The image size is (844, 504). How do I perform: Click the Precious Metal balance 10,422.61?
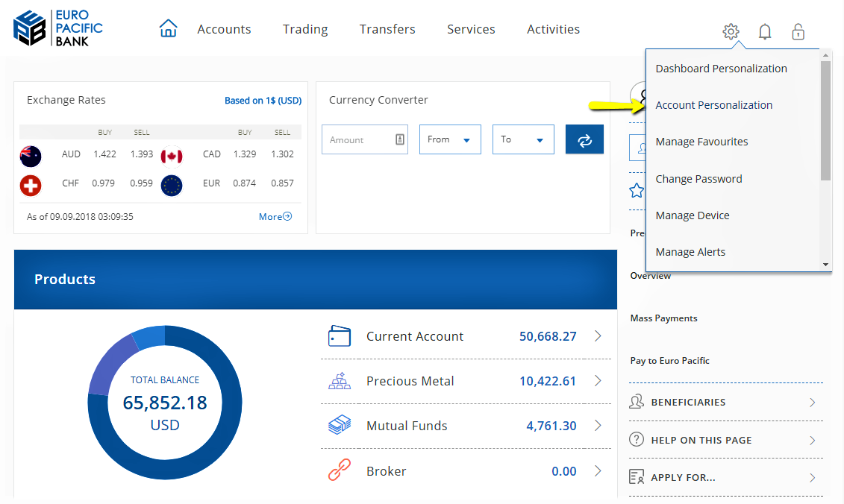[548, 382]
